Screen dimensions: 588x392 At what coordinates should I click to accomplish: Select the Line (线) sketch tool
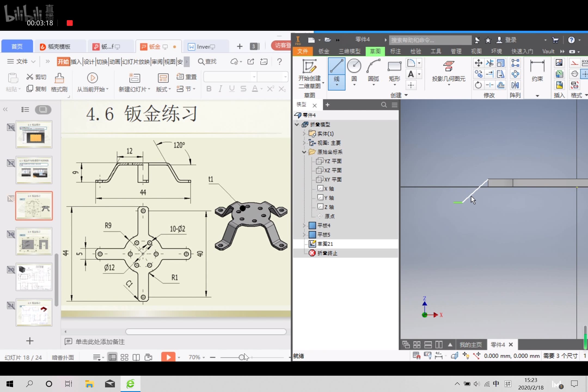point(336,73)
